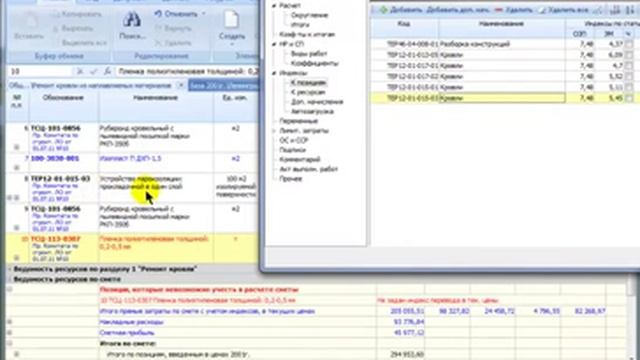Select Комментарий in the tree
Viewport: 640px width, 360px height.
coord(300,160)
